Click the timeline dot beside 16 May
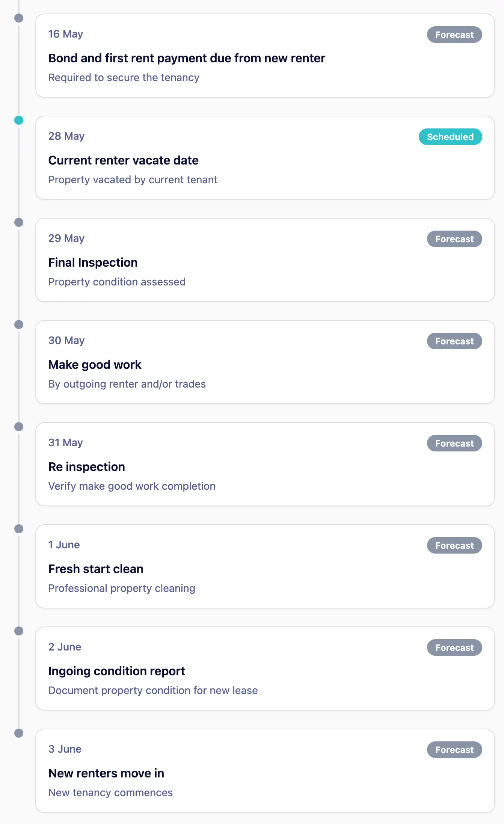 pyautogui.click(x=19, y=18)
